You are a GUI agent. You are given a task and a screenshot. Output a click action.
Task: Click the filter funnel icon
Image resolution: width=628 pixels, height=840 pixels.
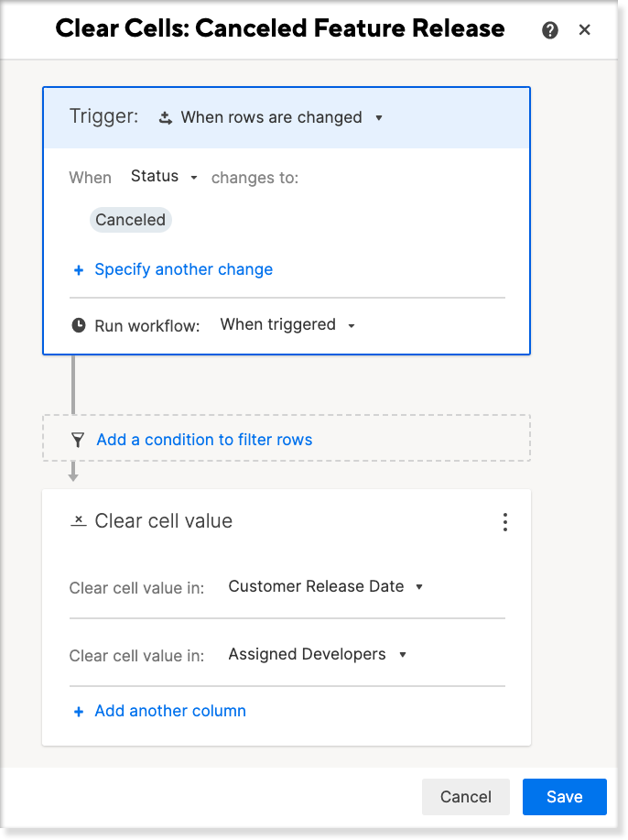[x=78, y=440]
